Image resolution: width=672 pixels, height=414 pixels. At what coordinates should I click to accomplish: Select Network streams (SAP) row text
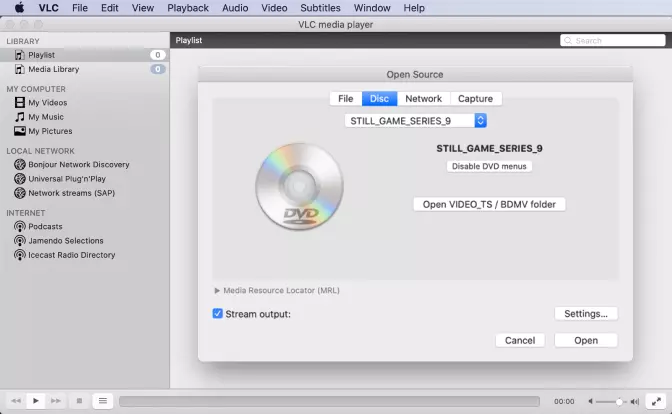tap(72, 193)
